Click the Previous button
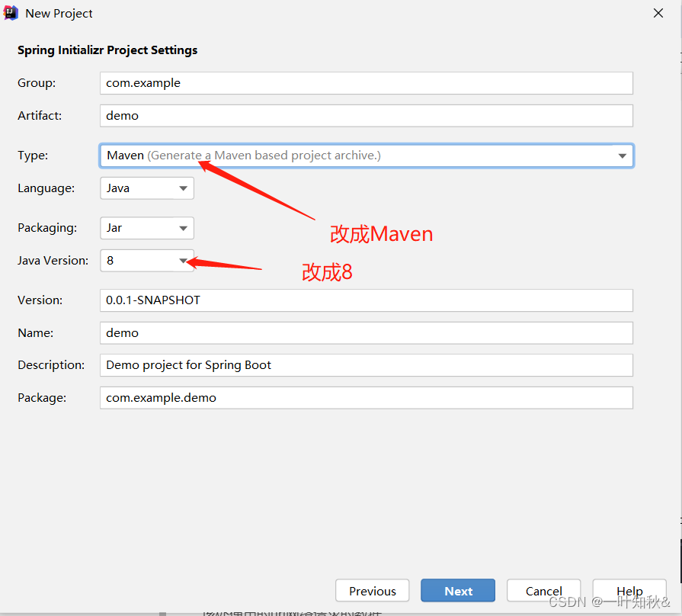Image resolution: width=682 pixels, height=616 pixels. click(373, 591)
